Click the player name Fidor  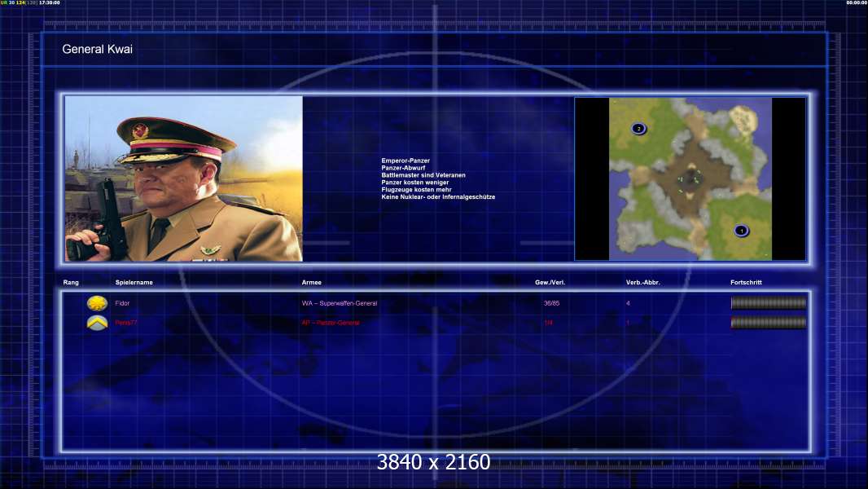(122, 303)
